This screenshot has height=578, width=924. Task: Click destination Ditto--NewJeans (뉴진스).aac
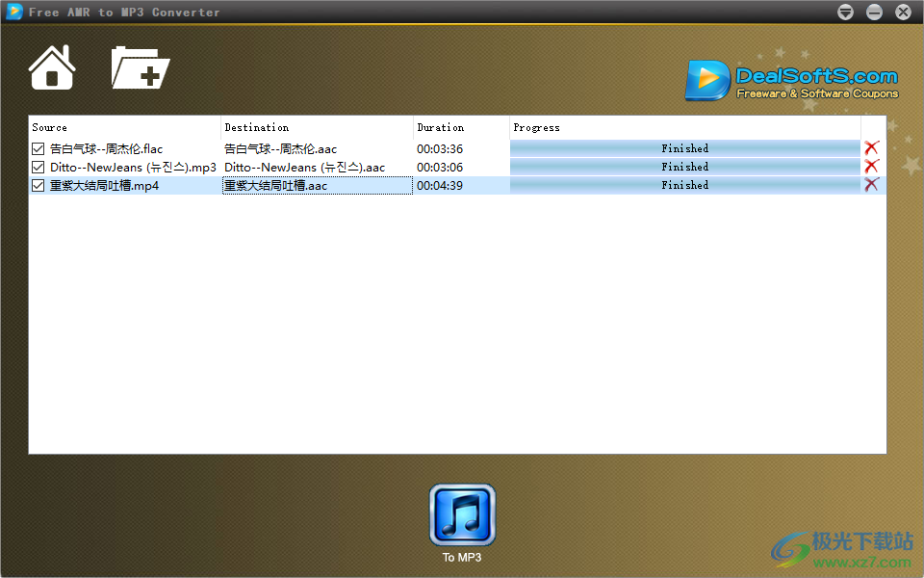pyautogui.click(x=305, y=167)
